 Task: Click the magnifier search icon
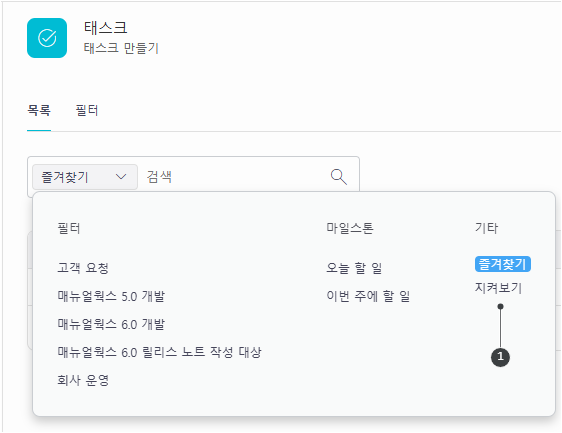click(x=339, y=177)
